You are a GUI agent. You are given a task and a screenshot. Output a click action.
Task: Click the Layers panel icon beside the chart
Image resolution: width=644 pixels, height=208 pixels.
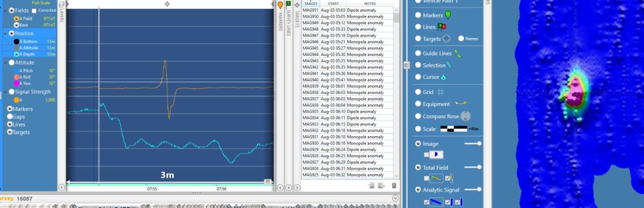62,5
